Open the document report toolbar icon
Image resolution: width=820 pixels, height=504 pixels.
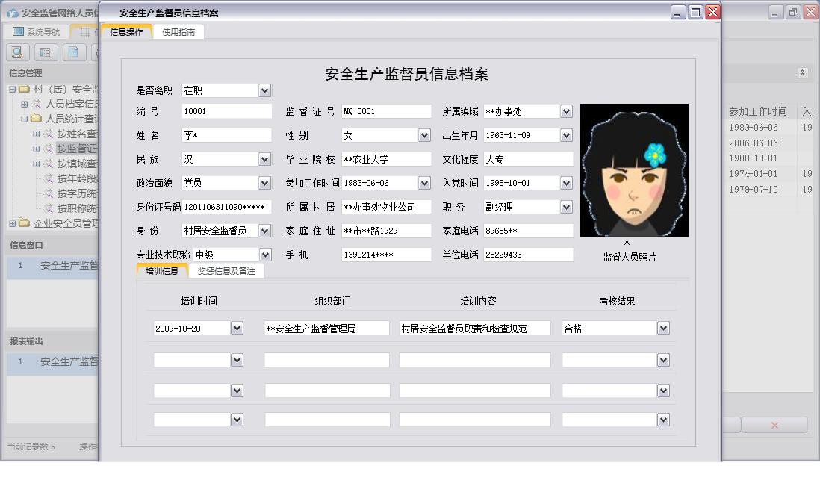72,52
